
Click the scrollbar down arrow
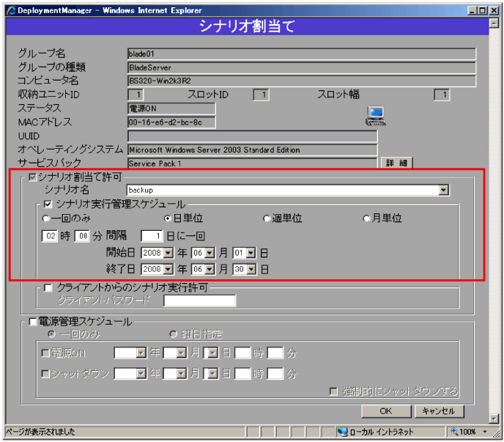494,419
